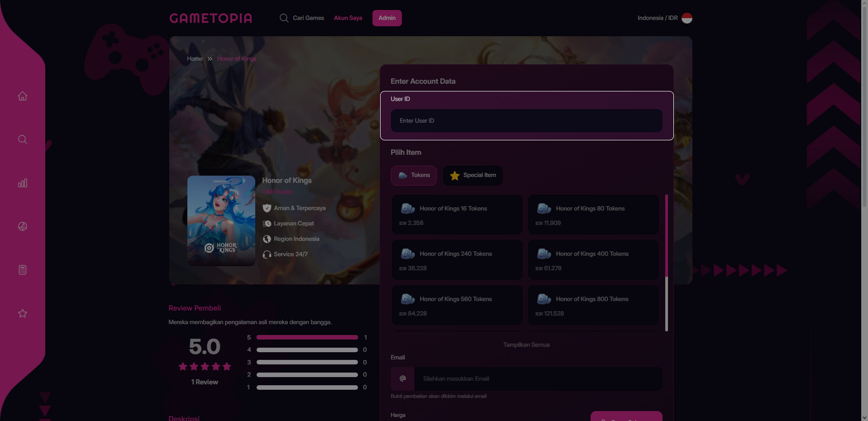Click the IDR 121.528 price
The image size is (868, 421).
tap(549, 314)
